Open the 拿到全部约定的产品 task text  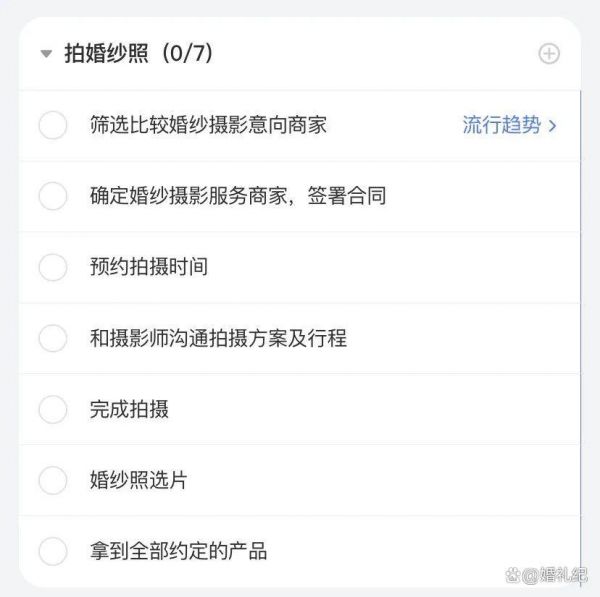point(178,551)
